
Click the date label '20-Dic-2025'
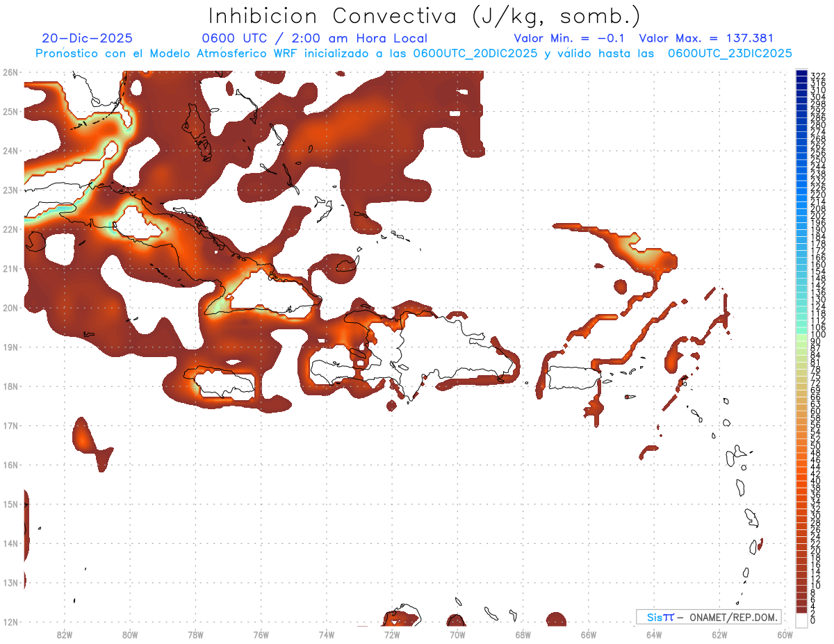[87, 38]
